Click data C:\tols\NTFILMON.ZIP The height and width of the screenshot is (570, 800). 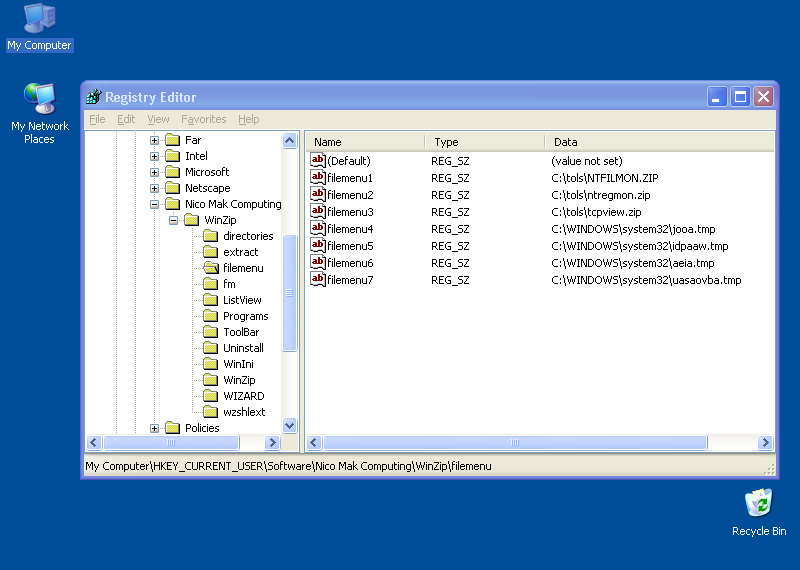click(605, 178)
